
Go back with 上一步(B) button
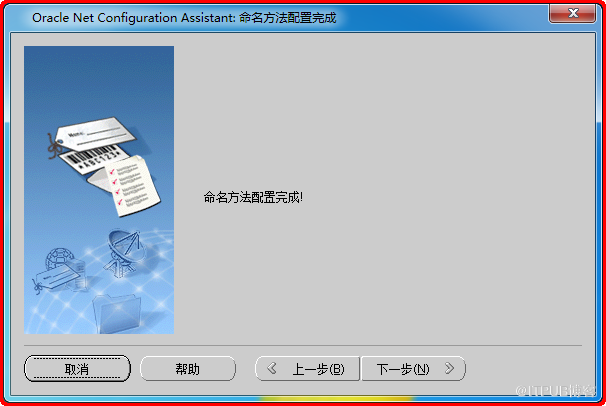[307, 369]
